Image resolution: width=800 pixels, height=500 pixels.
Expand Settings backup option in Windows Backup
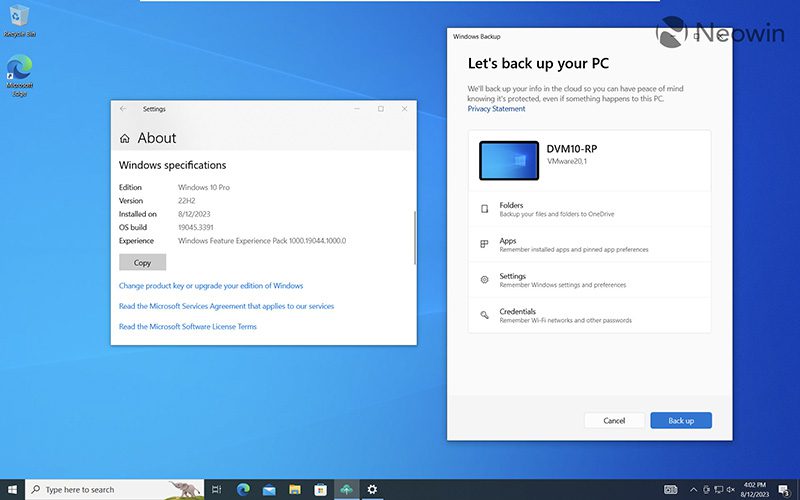tap(589, 280)
